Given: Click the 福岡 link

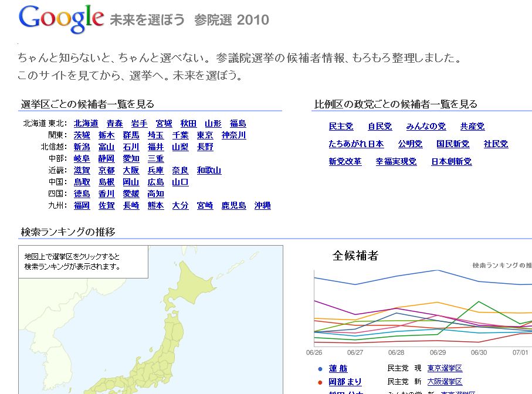Looking at the screenshot, I should coord(82,205).
